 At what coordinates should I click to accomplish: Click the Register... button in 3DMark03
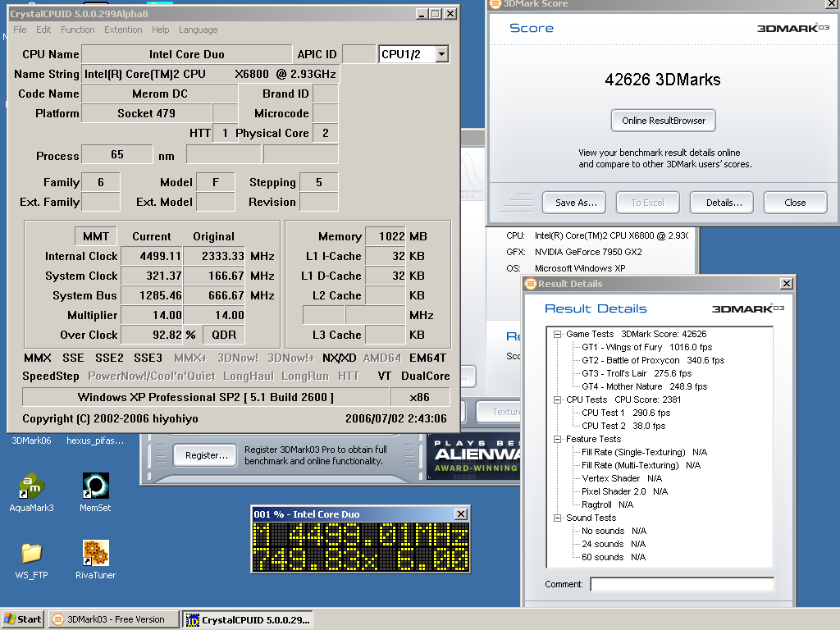point(204,455)
